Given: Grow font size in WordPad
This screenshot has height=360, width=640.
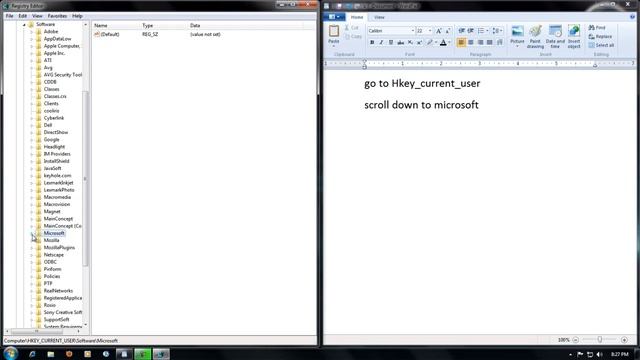Looking at the screenshot, I should [x=439, y=31].
